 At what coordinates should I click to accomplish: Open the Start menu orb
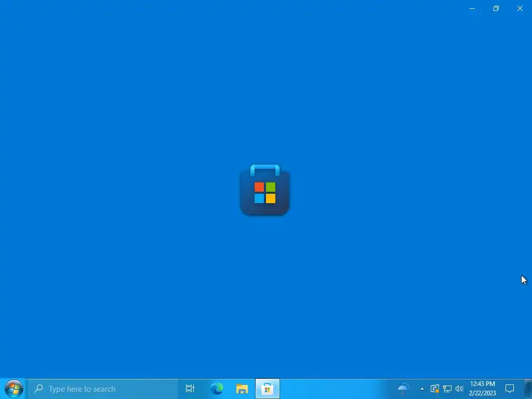coord(14,389)
